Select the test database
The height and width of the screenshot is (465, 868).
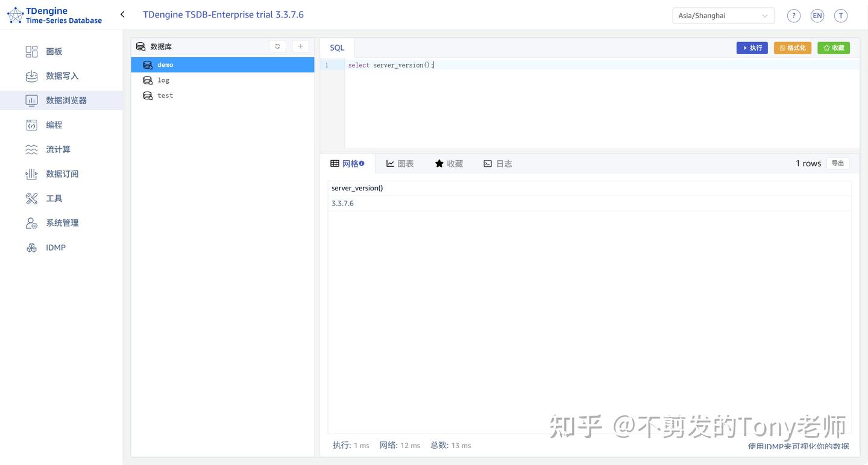click(x=222, y=96)
